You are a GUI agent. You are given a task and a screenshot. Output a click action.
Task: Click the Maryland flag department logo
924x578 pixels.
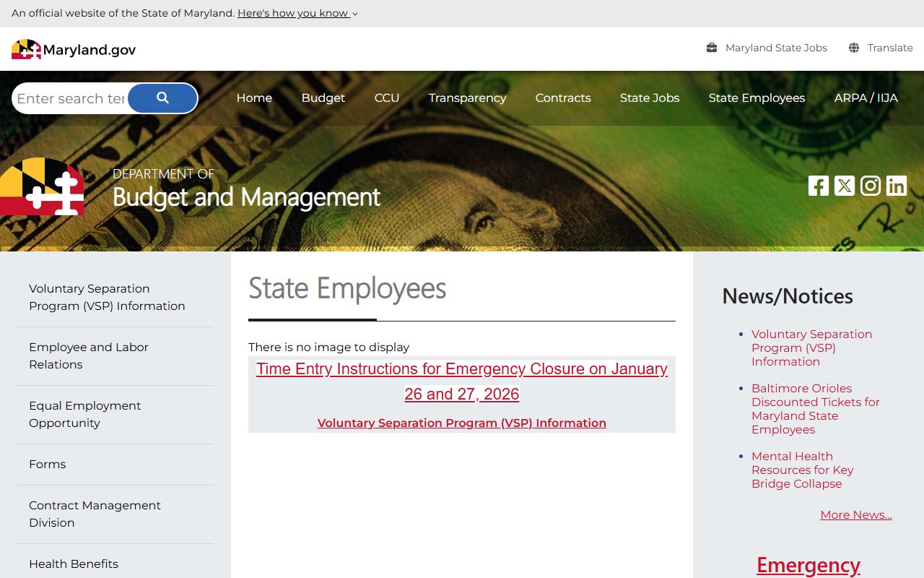(x=42, y=186)
